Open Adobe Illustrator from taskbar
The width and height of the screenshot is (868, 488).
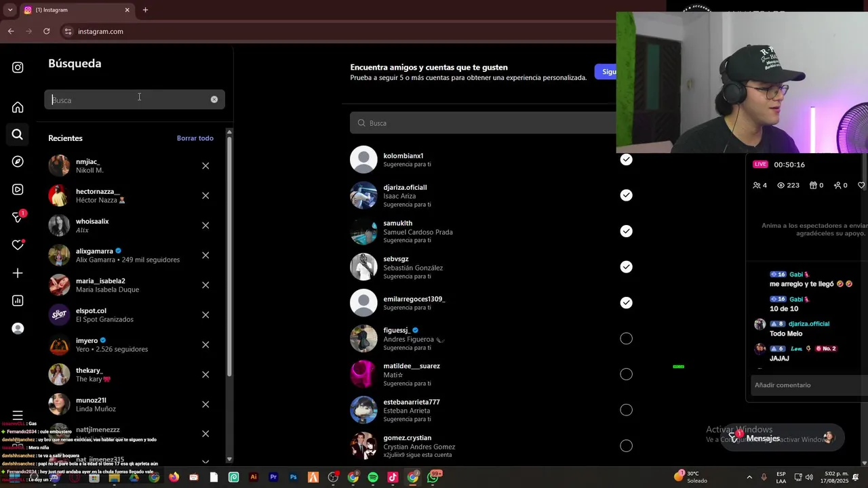coord(254,477)
